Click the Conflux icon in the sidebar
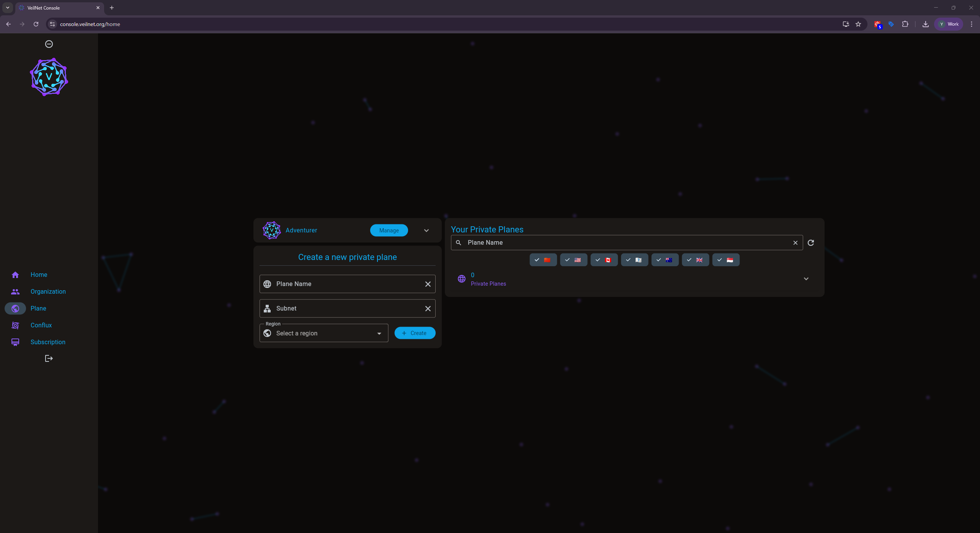The image size is (980, 533). [15, 325]
